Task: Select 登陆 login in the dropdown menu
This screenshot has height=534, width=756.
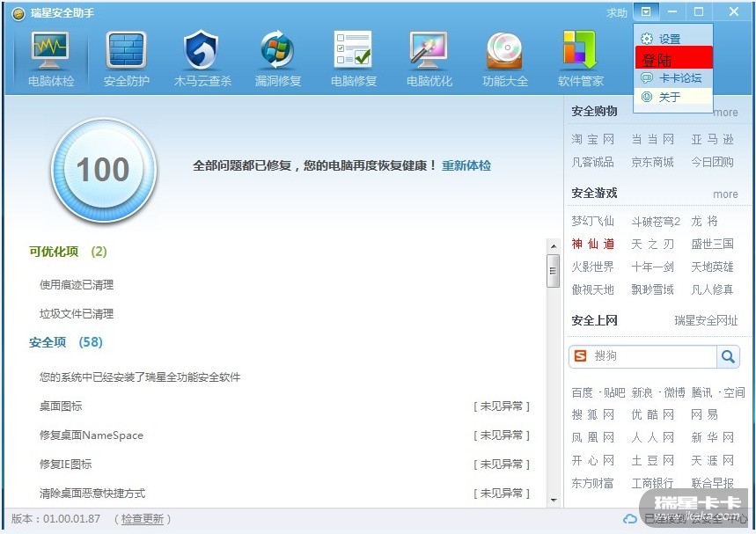Action: pos(673,58)
